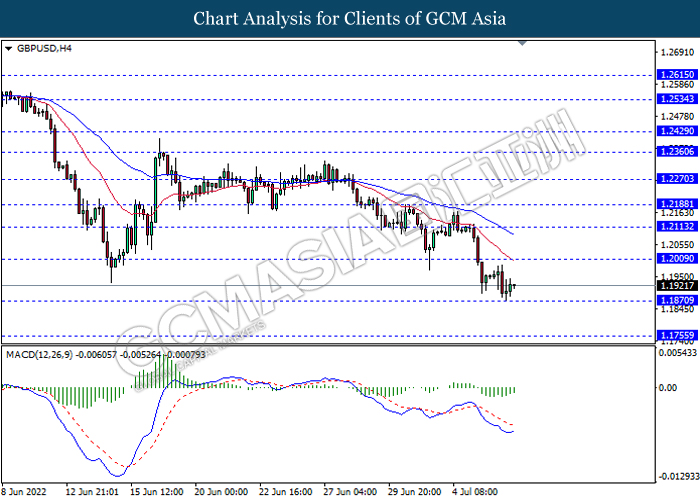Click the 27 Jun 04:00 time label

[350, 492]
